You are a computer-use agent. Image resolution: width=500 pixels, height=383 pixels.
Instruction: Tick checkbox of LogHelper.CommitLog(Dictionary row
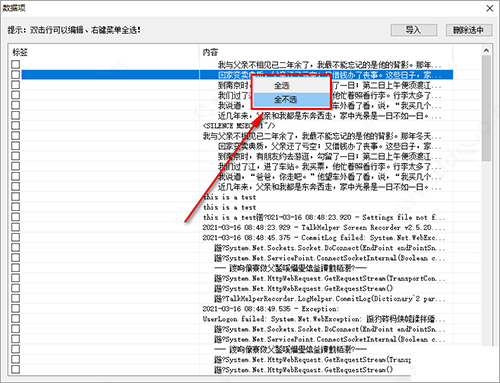point(15,298)
